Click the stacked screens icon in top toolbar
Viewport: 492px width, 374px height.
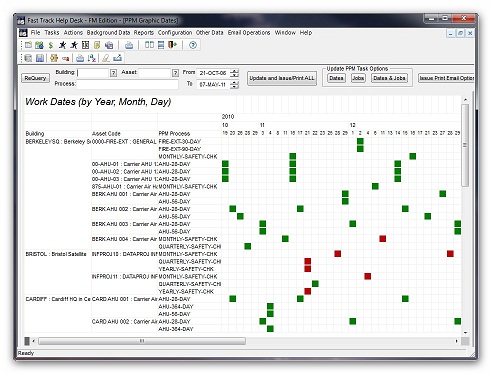coord(109,45)
